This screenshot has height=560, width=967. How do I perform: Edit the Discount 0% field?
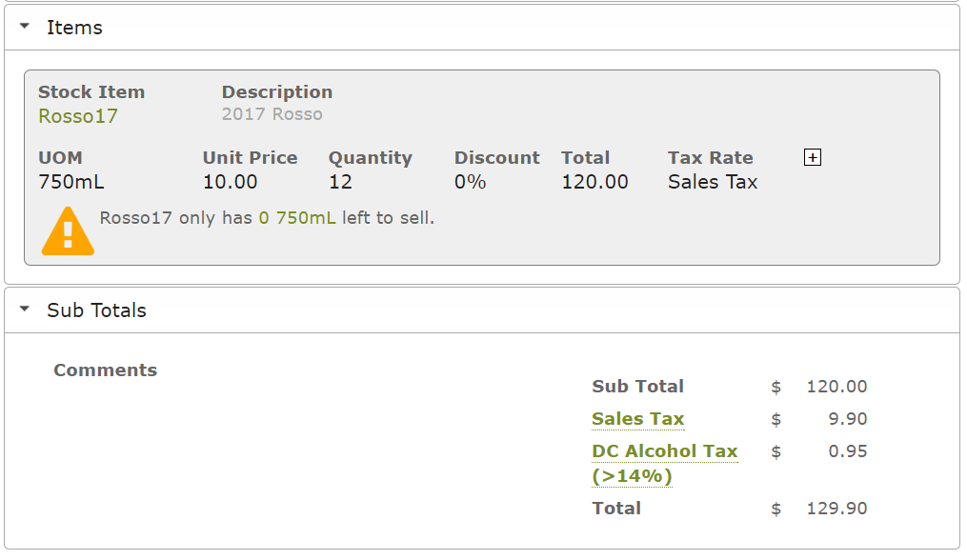470,182
